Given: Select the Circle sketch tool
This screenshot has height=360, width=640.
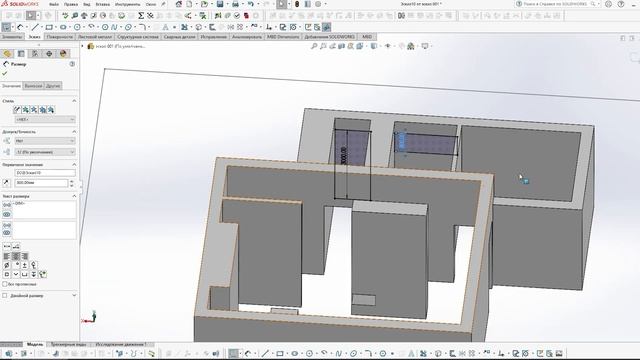Looking at the screenshot, I should point(77,27).
